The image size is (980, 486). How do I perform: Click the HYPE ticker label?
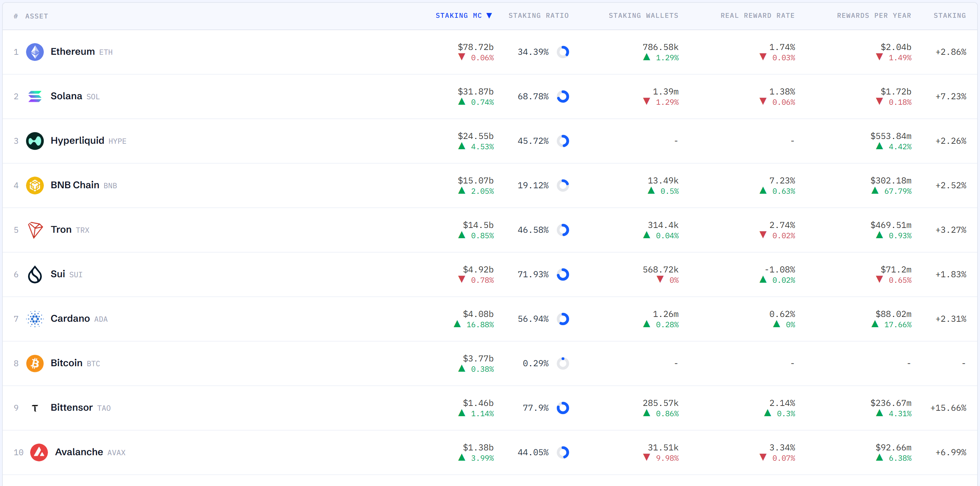point(117,141)
